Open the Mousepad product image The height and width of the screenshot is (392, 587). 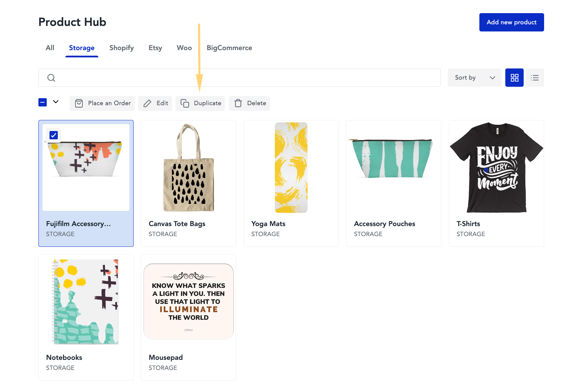point(189,301)
